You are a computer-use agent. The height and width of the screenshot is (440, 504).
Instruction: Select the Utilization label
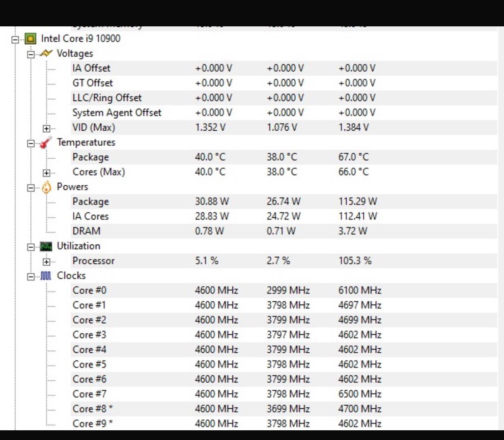(x=78, y=246)
